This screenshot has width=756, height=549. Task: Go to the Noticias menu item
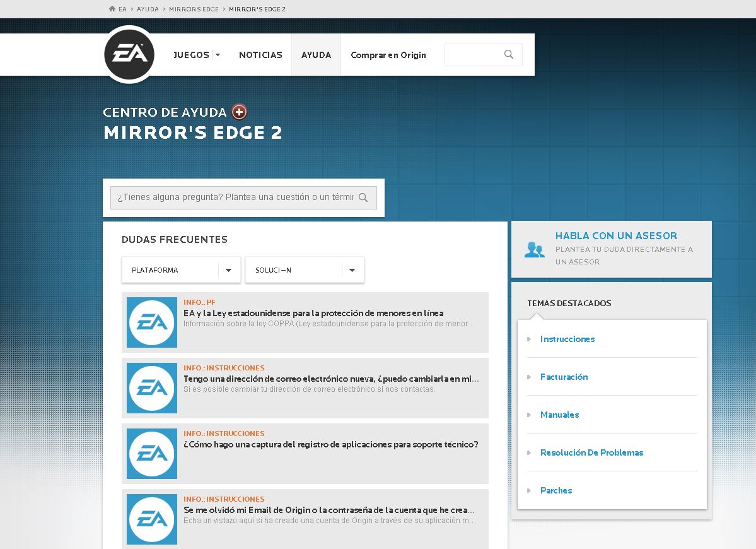pyautogui.click(x=260, y=55)
